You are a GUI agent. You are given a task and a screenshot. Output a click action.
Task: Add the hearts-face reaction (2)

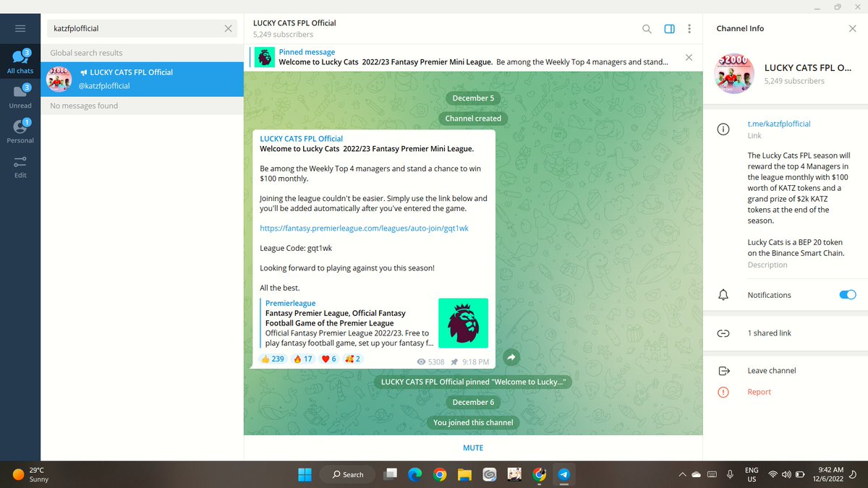coord(353,359)
